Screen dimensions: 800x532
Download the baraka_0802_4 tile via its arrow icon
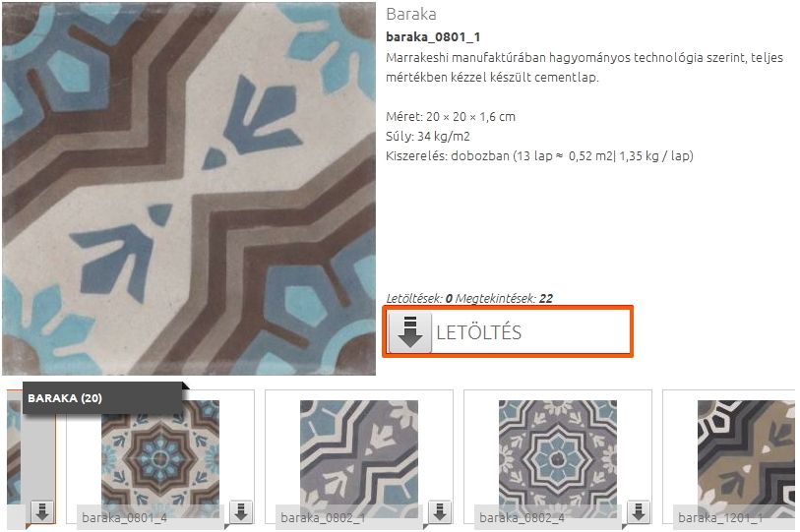[x=639, y=511]
